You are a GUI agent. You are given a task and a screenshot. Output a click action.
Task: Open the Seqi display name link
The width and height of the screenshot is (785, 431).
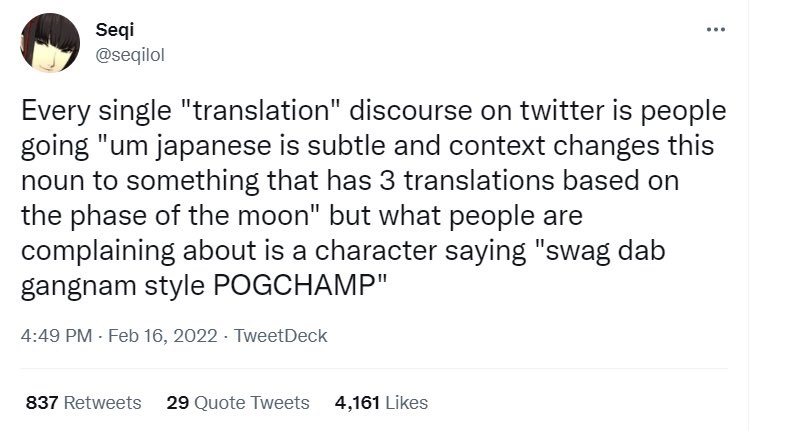112,32
